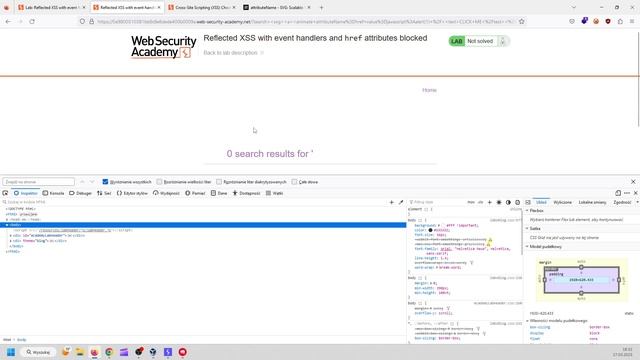Open a new browser tab

tap(321, 7)
